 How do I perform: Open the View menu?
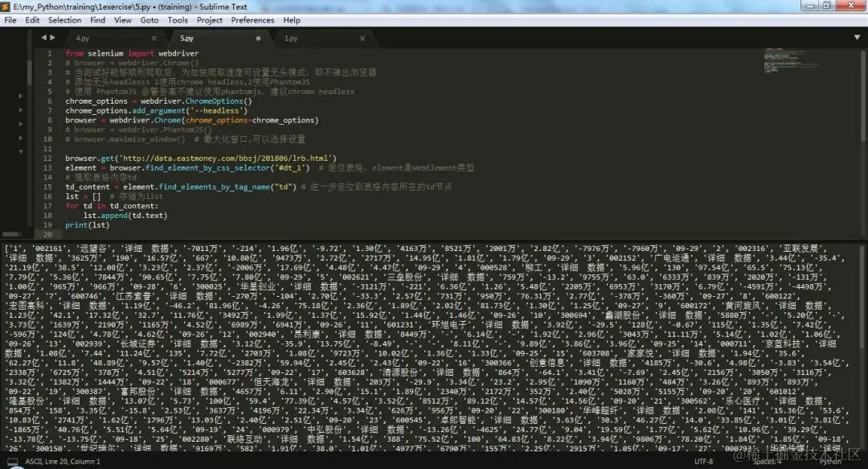pos(123,20)
